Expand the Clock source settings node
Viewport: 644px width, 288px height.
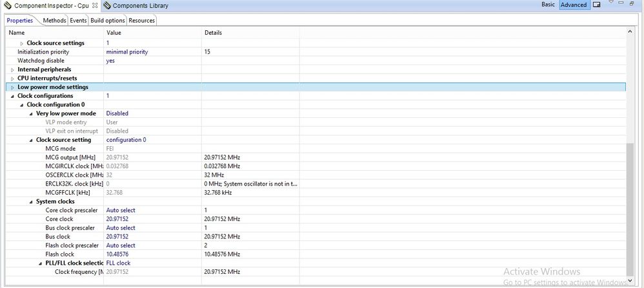[22, 43]
